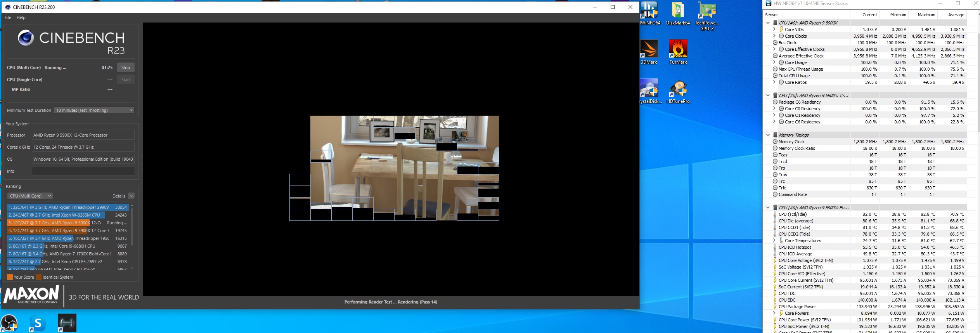Select the OBS Studio desktop shortcut
The height and width of the screenshot is (333, 980).
(x=9, y=323)
